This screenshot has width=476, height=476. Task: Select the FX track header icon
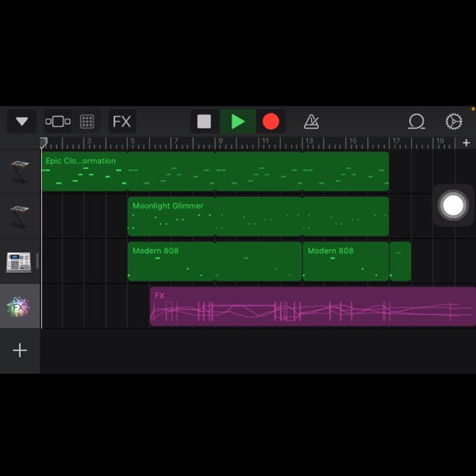[19, 307]
